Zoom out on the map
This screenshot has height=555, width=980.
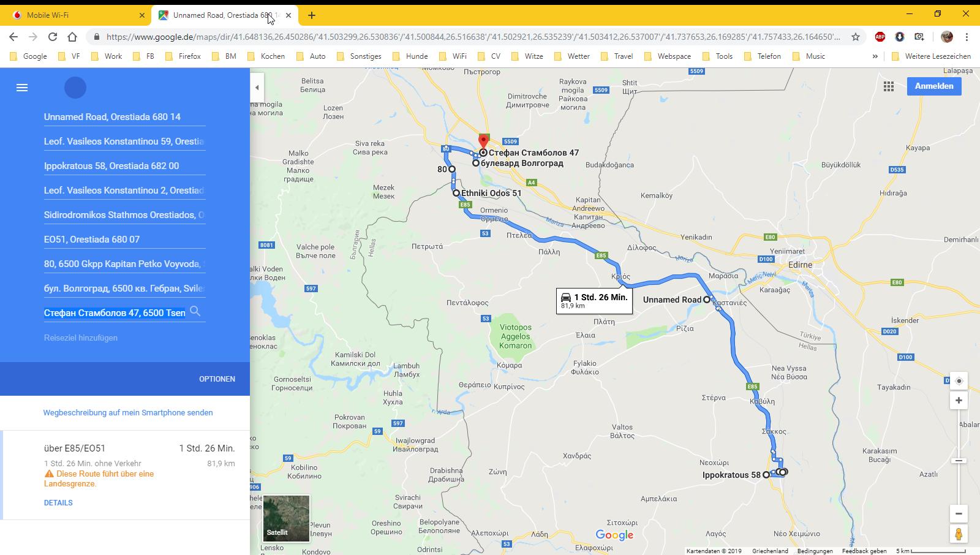click(959, 513)
